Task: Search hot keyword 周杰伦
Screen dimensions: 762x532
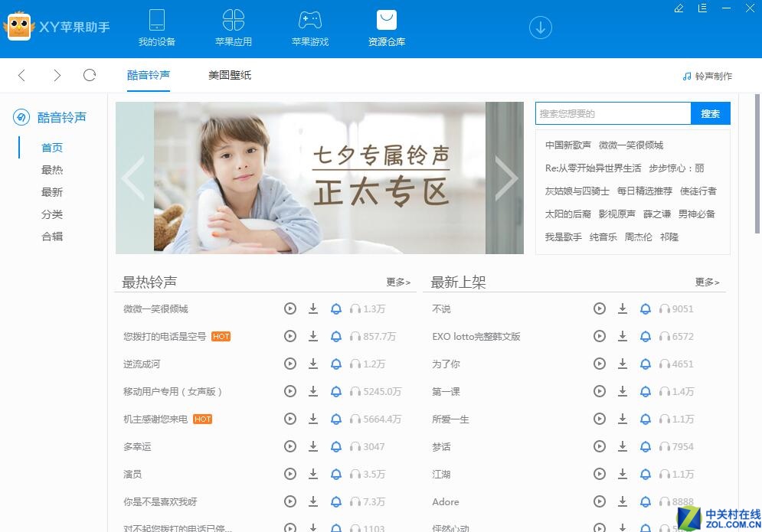Action: 638,237
